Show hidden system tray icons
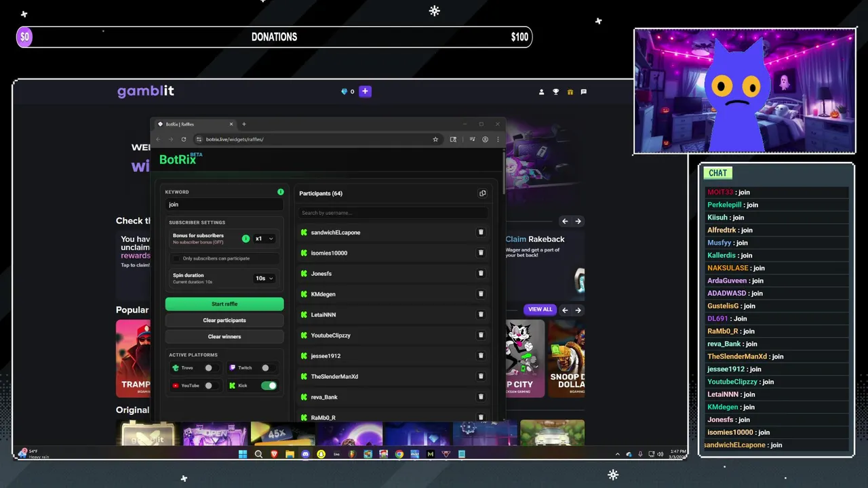The height and width of the screenshot is (488, 868). (x=617, y=454)
